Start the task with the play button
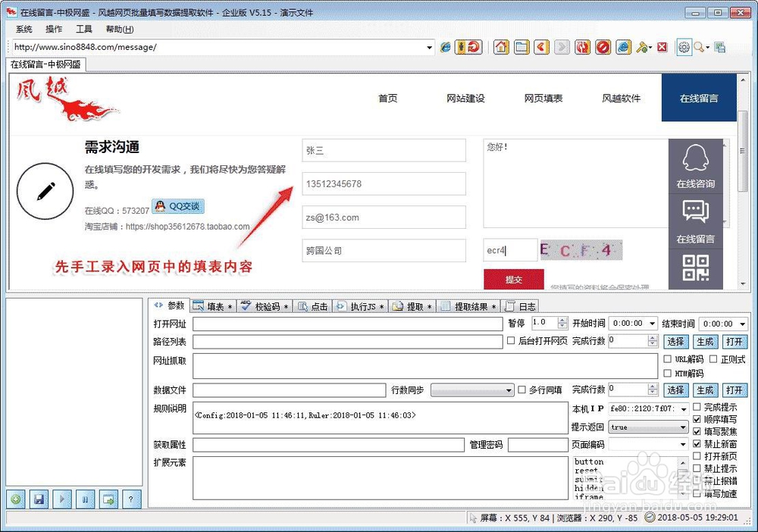Screen dimensions: 758x532 [62, 499]
